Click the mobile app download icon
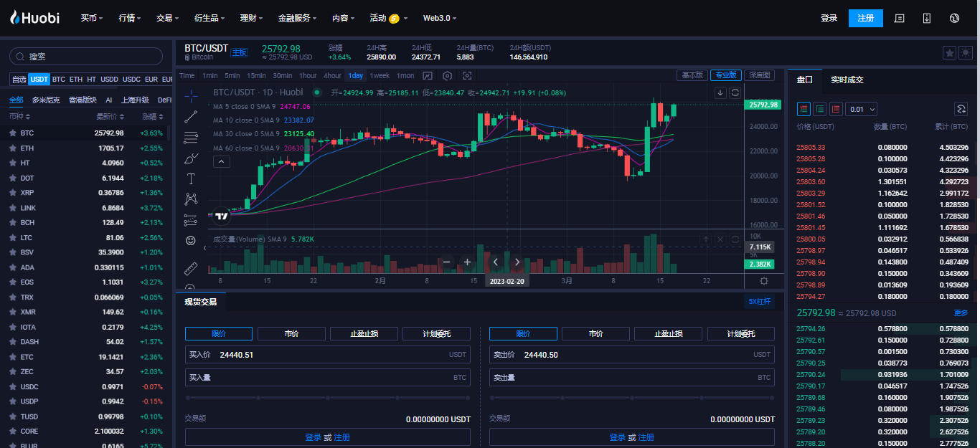 (926, 18)
